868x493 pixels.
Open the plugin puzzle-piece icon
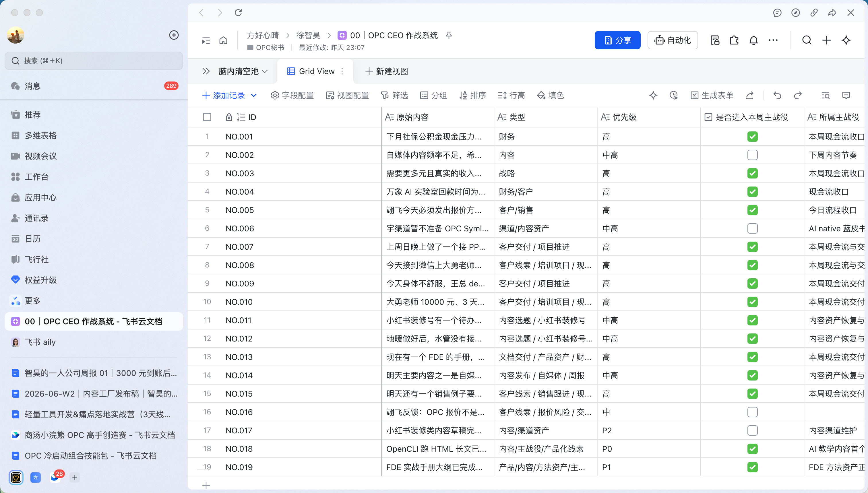click(x=734, y=40)
